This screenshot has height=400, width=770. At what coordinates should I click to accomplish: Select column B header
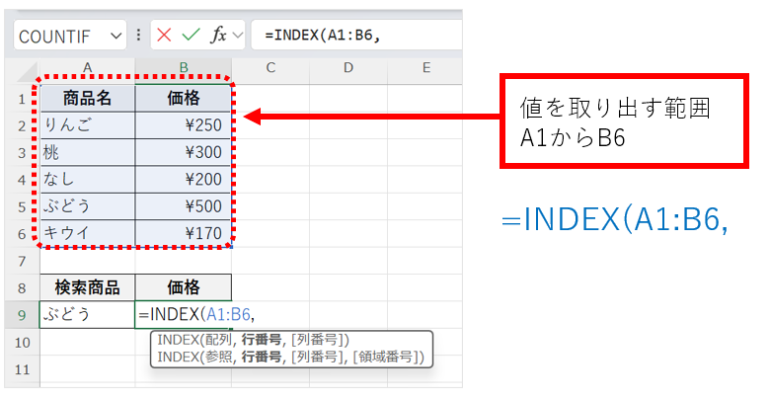[x=183, y=68]
